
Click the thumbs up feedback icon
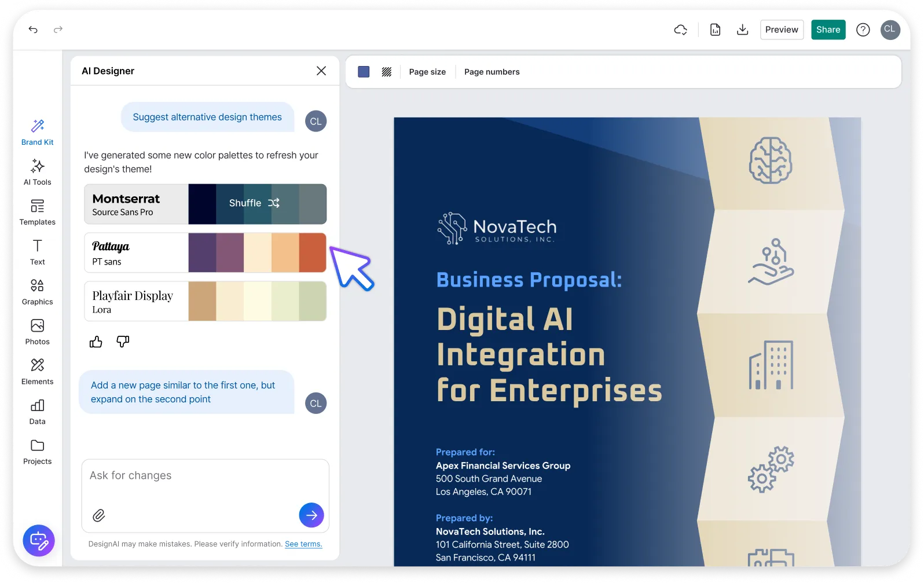(x=96, y=342)
